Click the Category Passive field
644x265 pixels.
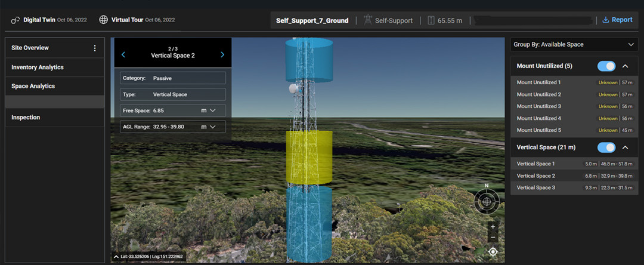172,78
